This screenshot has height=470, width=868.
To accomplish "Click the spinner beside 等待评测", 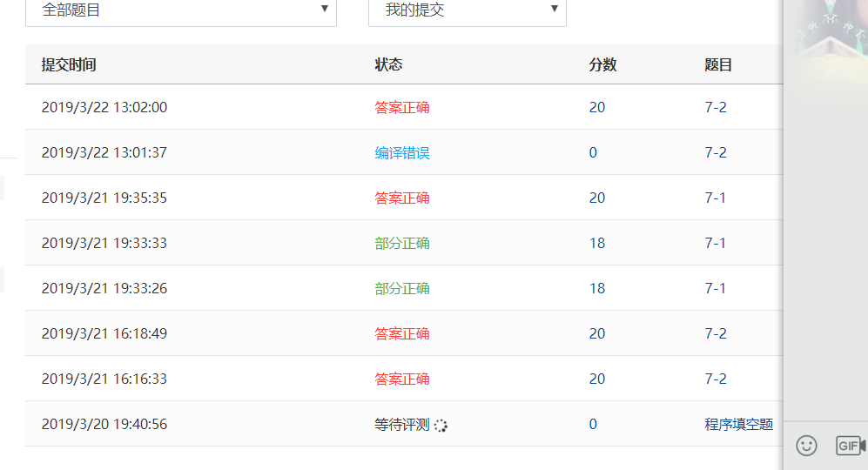I will (441, 426).
